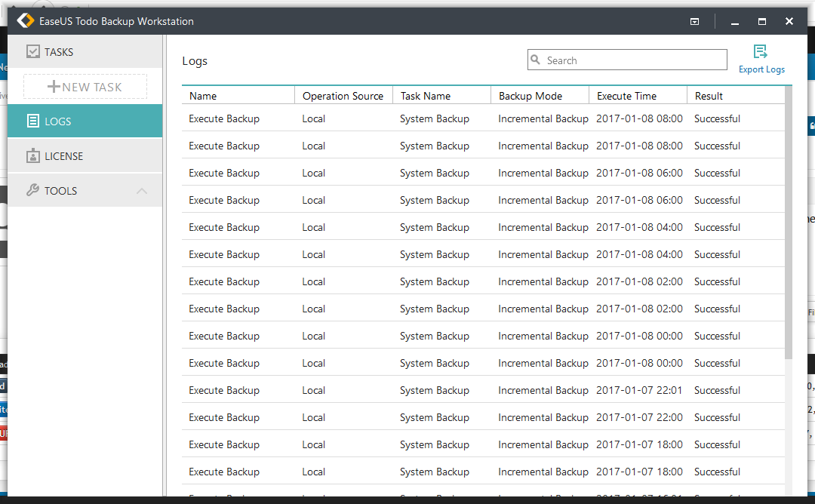Click the logs list vertical scrollbar
Screen dimensions: 815x504
[789, 226]
